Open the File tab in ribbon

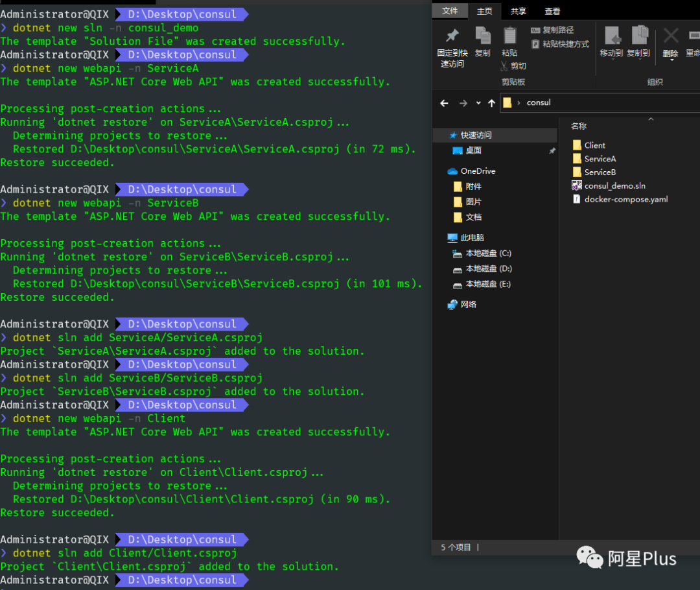(450, 11)
